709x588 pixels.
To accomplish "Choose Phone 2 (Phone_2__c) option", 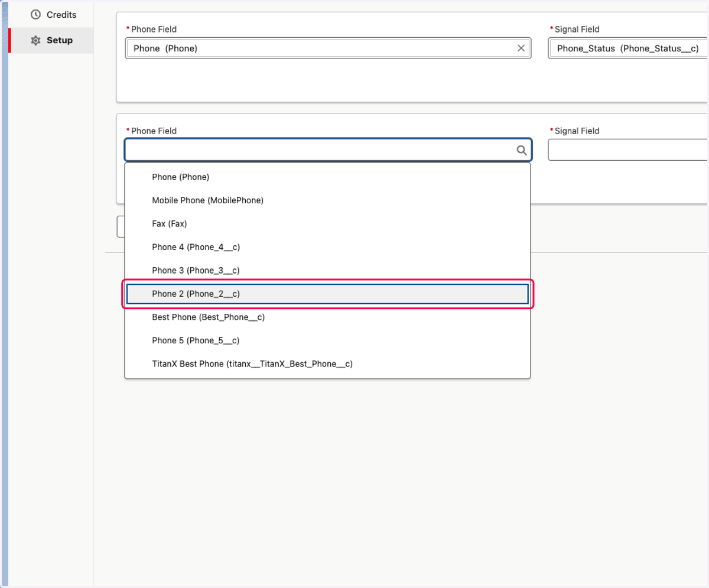I will point(327,294).
